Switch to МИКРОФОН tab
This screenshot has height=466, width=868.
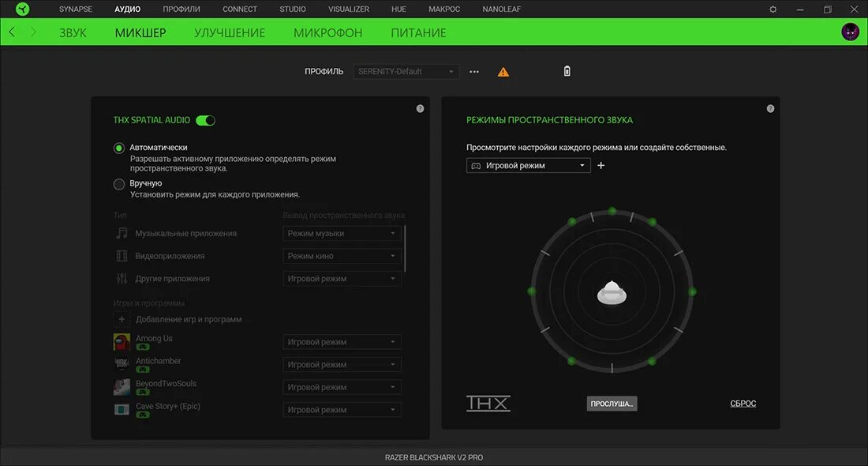[328, 32]
